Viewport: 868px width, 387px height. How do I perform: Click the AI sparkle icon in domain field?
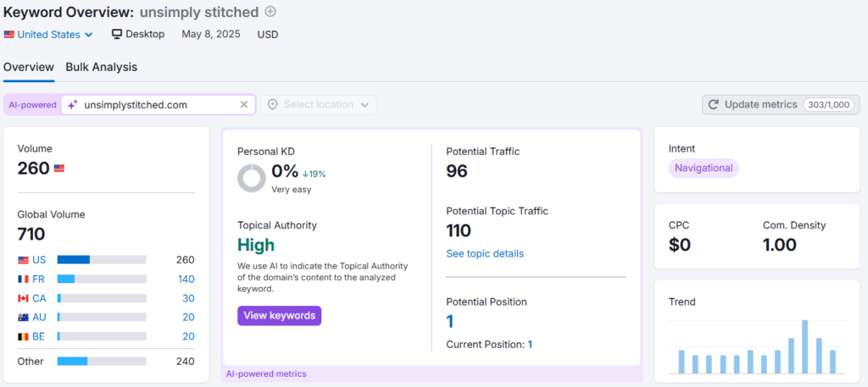point(73,104)
